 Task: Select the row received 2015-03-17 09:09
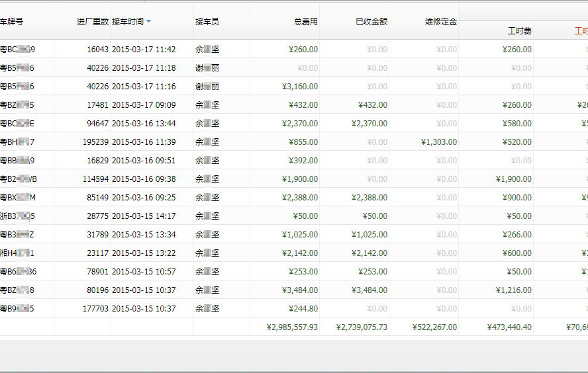(x=144, y=105)
